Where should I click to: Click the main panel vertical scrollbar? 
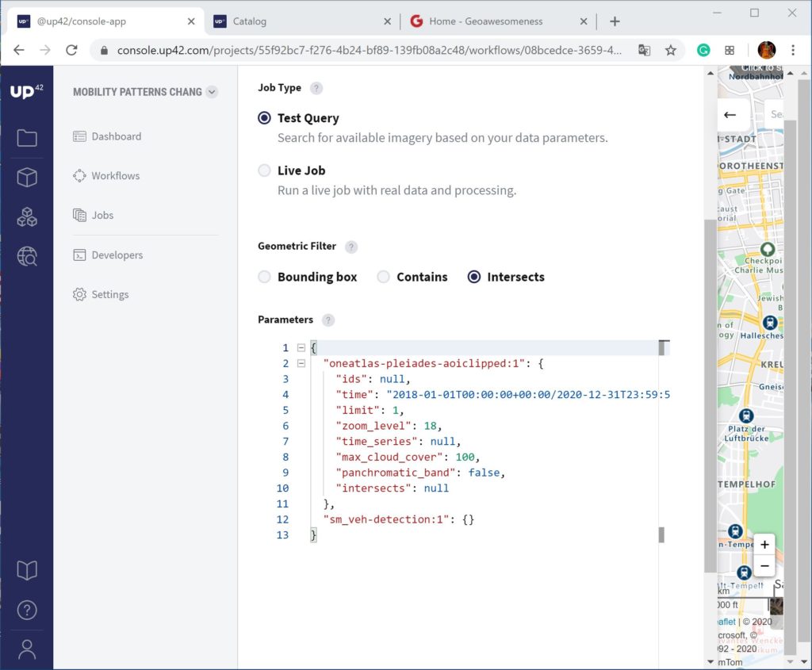tap(710, 396)
